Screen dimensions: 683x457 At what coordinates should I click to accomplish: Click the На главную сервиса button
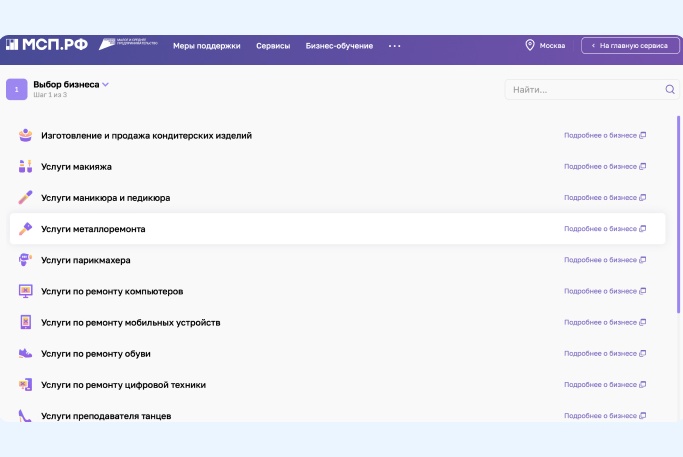(x=630, y=46)
